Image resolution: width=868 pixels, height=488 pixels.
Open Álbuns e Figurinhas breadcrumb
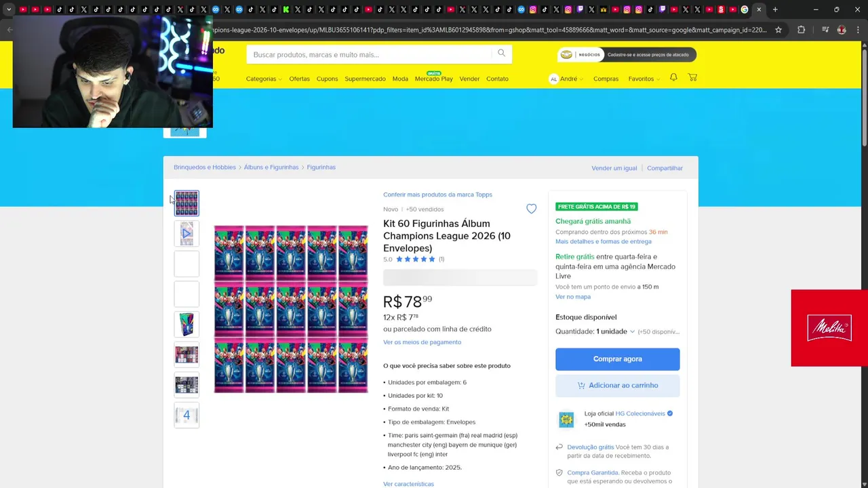tap(271, 167)
